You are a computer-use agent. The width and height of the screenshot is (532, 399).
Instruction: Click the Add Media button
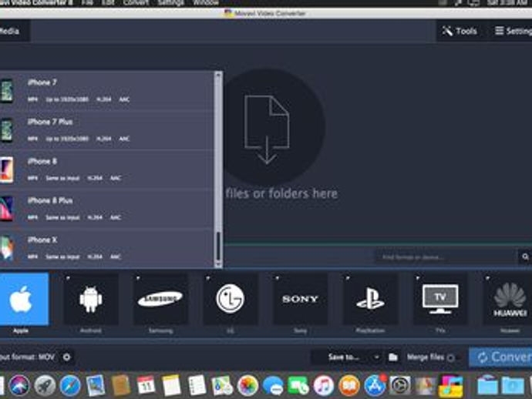[x=14, y=31]
